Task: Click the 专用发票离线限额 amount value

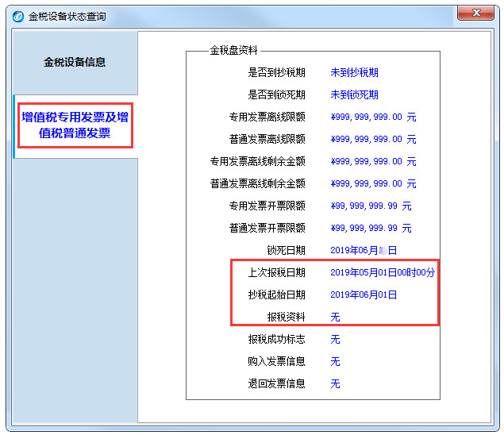Action: [373, 117]
